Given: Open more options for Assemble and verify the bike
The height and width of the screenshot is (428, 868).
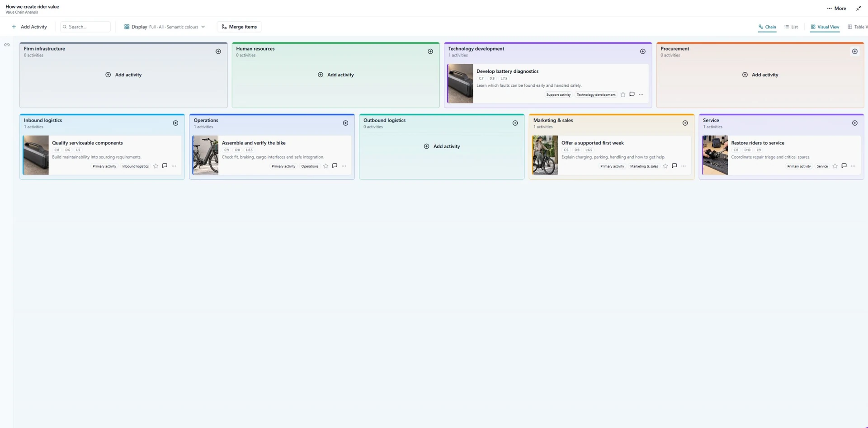Looking at the screenshot, I should coord(344,166).
